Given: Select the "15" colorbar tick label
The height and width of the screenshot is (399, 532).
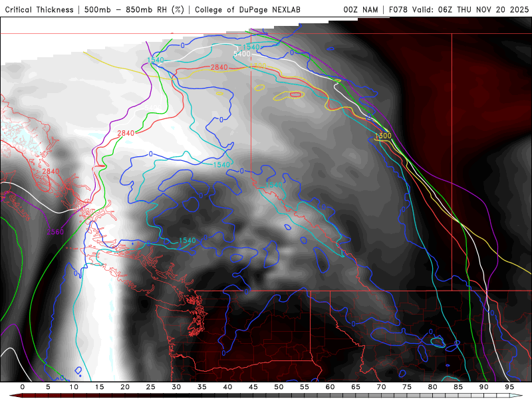Looking at the screenshot, I should point(99,387).
